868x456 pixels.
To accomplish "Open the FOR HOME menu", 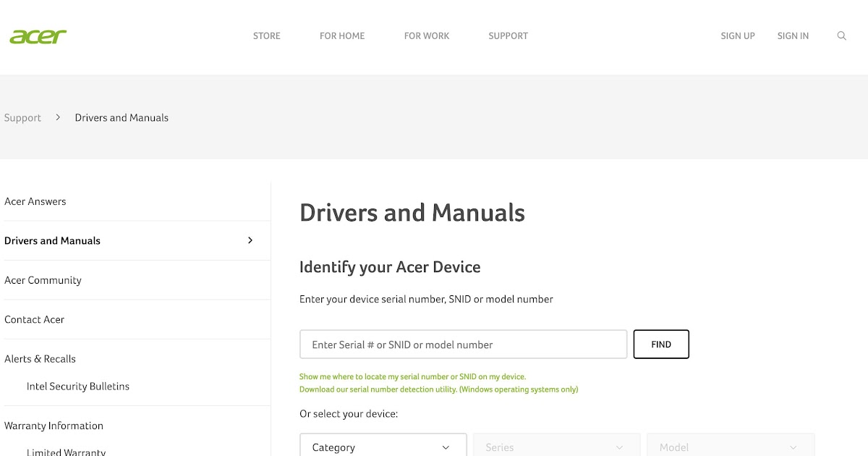I will (342, 35).
